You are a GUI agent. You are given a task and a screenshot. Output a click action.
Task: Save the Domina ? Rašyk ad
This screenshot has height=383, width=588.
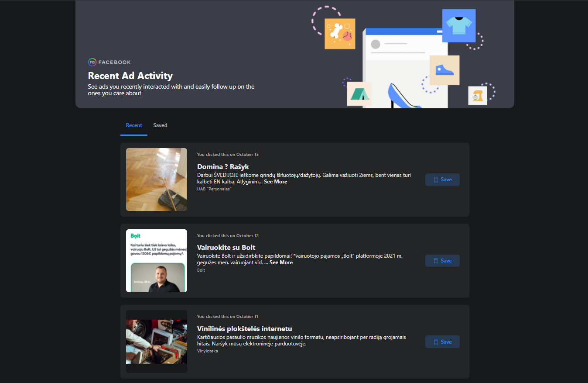[x=442, y=179]
